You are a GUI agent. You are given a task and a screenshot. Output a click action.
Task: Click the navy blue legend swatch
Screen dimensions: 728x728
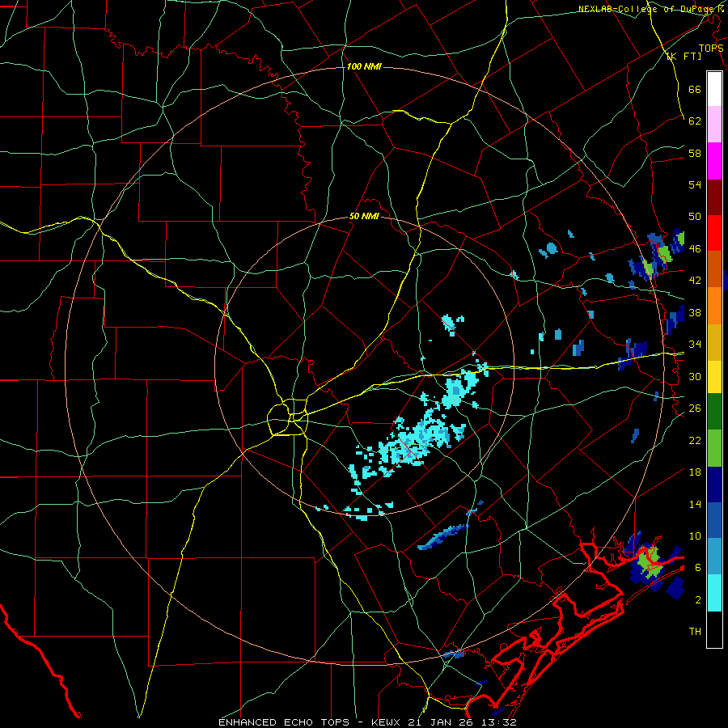point(714,485)
